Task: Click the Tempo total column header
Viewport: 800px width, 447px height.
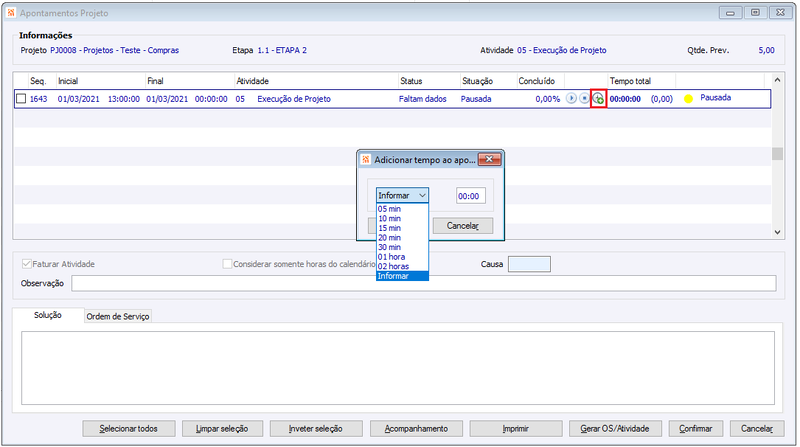Action: tap(642, 81)
